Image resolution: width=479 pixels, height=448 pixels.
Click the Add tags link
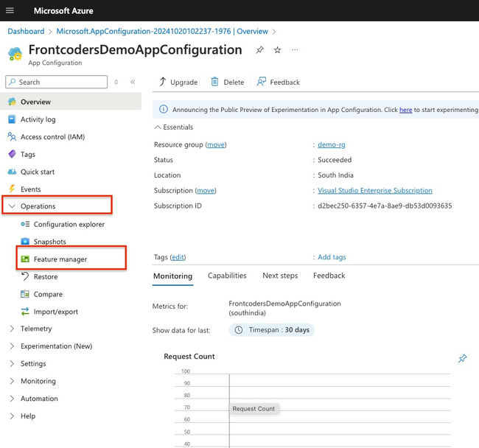[x=332, y=257]
